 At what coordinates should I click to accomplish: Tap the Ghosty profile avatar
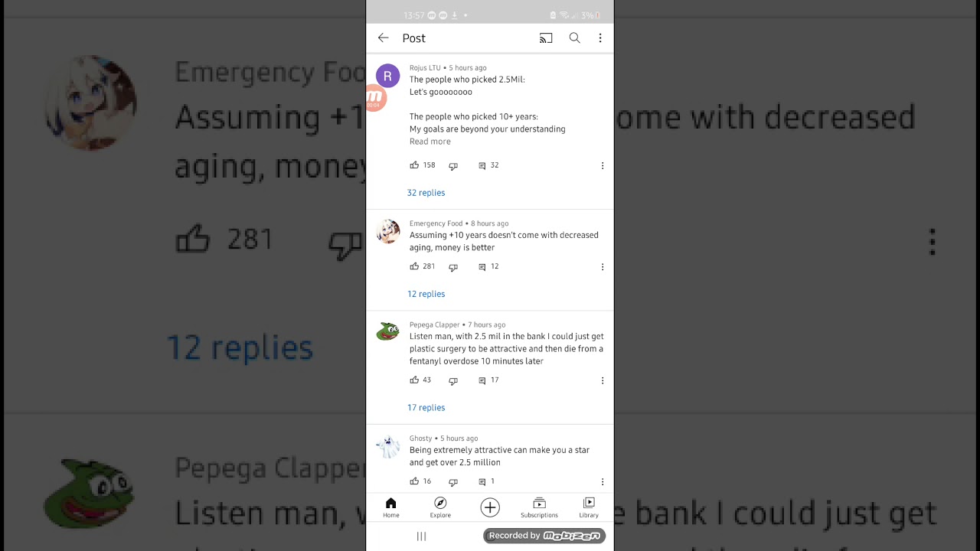(388, 447)
